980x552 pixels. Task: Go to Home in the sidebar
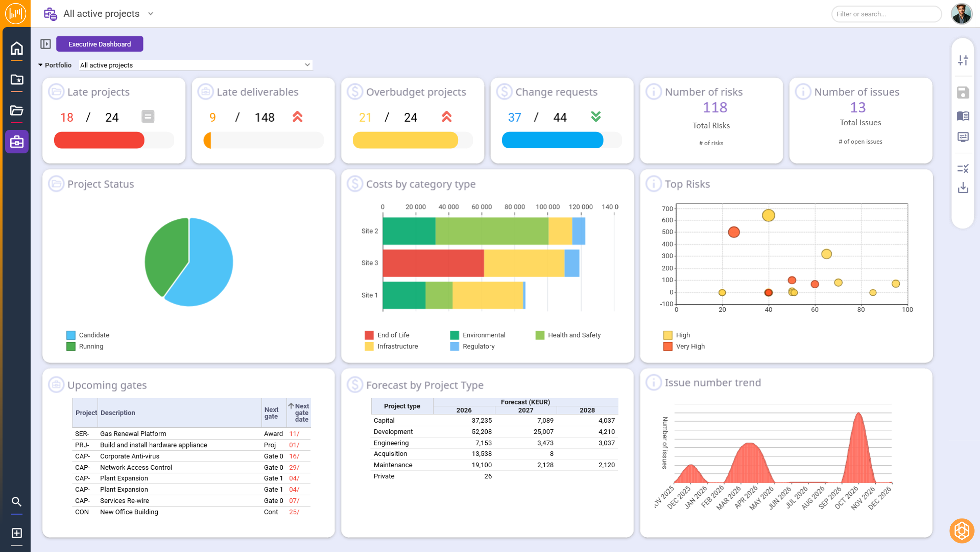tap(16, 49)
